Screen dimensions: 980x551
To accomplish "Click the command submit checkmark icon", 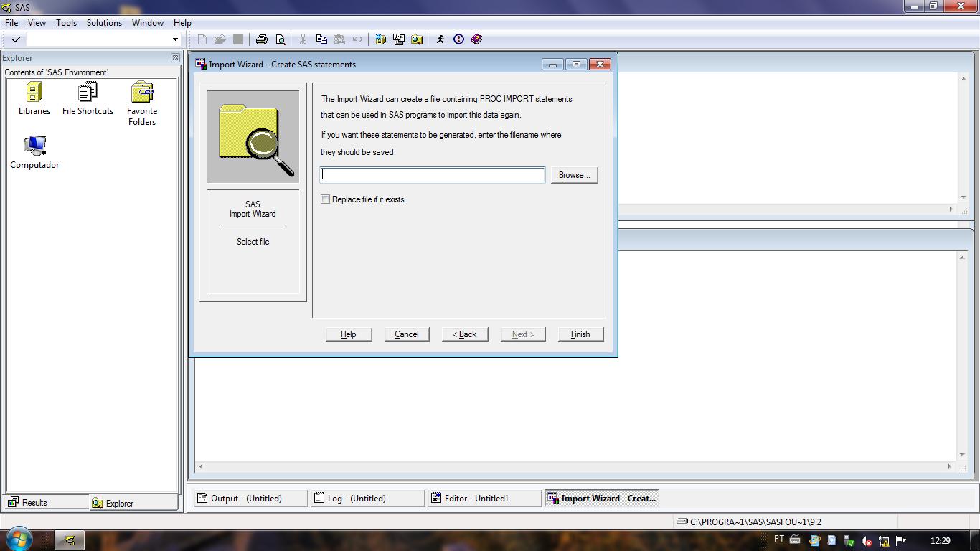I will (x=16, y=39).
